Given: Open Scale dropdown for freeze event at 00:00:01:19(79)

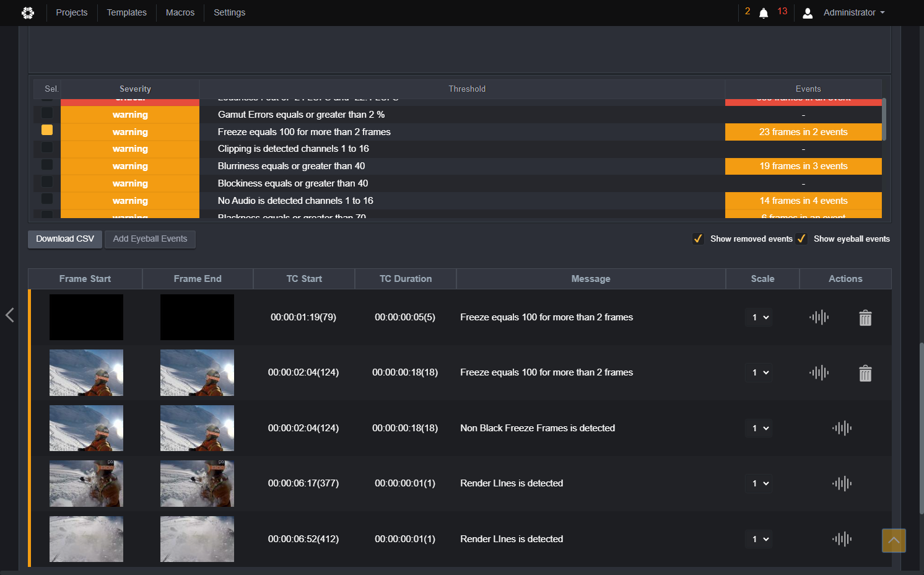Looking at the screenshot, I should [x=759, y=317].
